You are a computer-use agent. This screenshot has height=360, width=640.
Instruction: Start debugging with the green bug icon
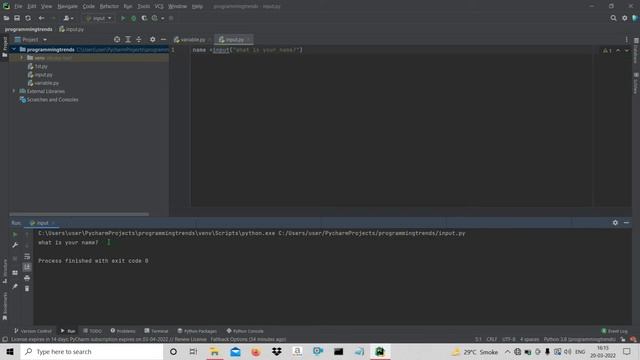tap(133, 18)
